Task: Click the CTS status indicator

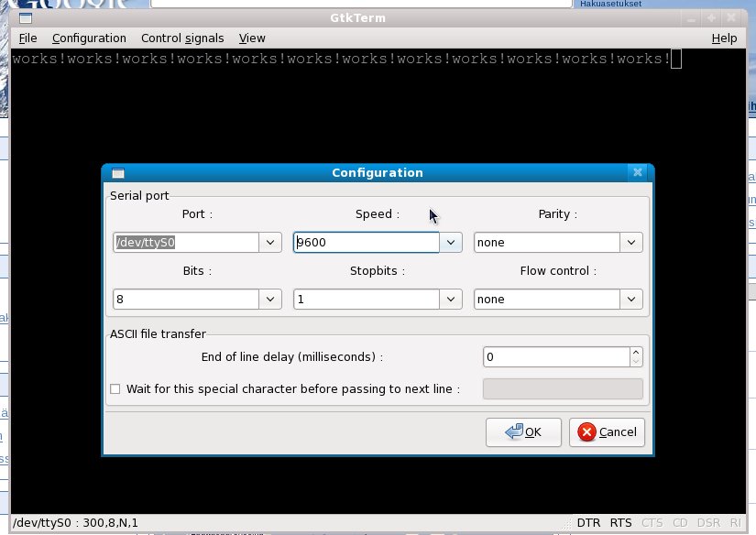Action: point(652,523)
